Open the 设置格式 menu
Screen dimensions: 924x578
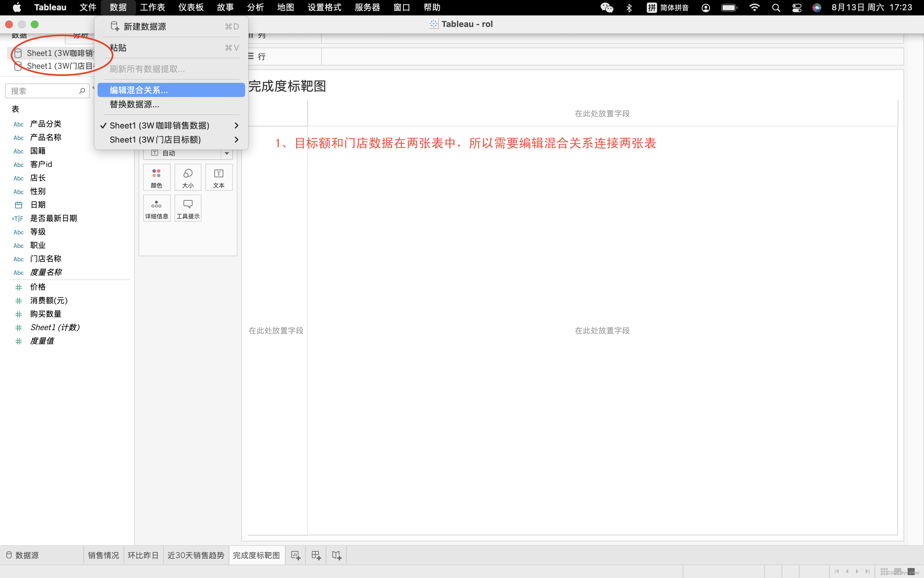tap(324, 8)
